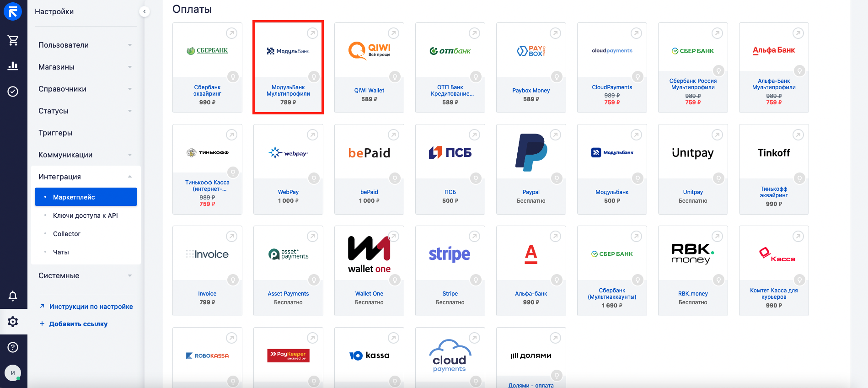The width and height of the screenshot is (868, 388).
Task: Open the user avatar profile
Action: tap(13, 373)
